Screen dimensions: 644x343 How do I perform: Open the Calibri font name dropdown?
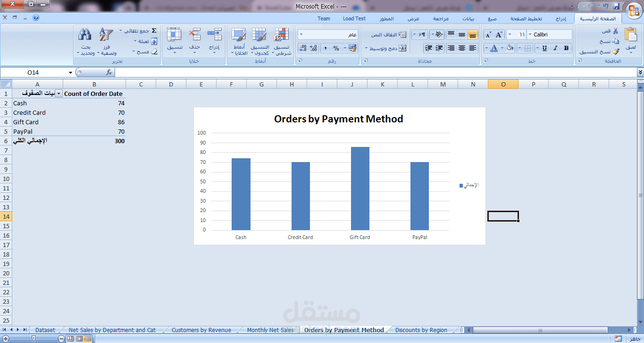tap(529, 34)
